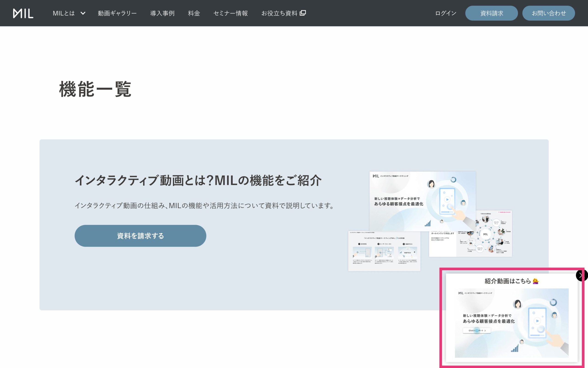Go to the 導入事例 page
The height and width of the screenshot is (368, 588).
[x=162, y=13]
